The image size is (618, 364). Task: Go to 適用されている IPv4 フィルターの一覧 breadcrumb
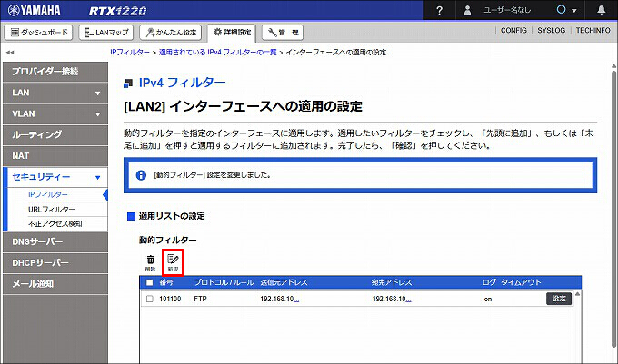(x=217, y=53)
